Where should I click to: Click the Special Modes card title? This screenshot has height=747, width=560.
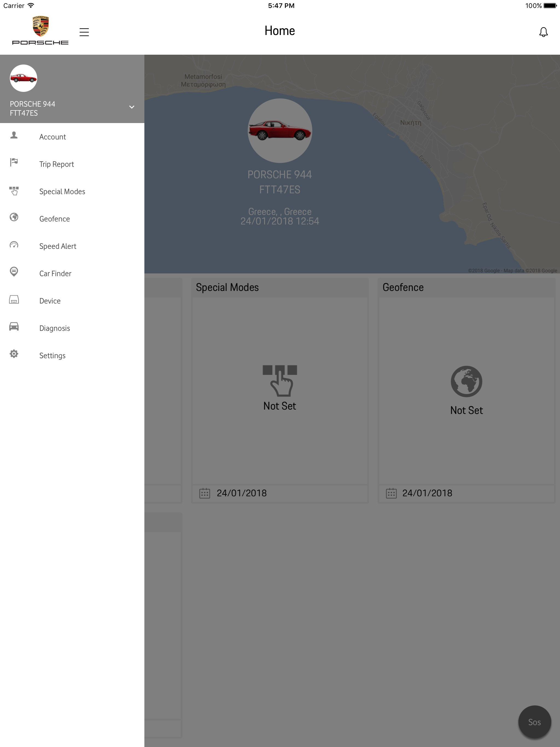[x=227, y=287]
